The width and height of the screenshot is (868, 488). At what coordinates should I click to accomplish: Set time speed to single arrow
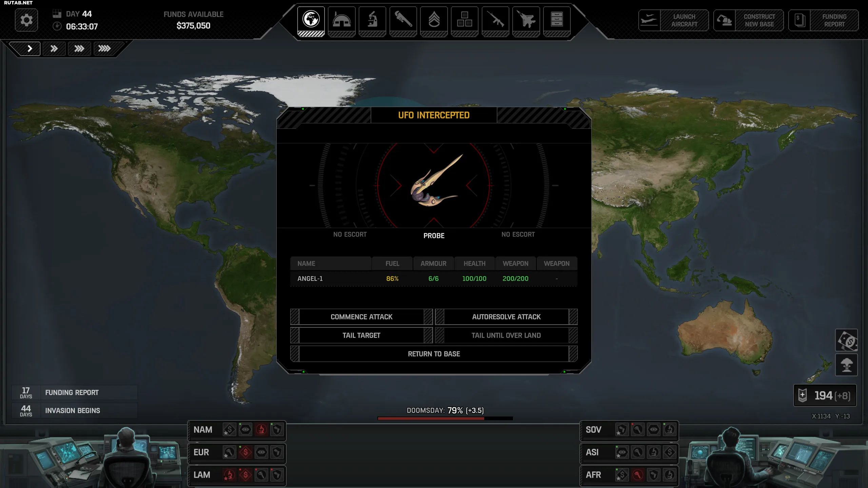29,48
